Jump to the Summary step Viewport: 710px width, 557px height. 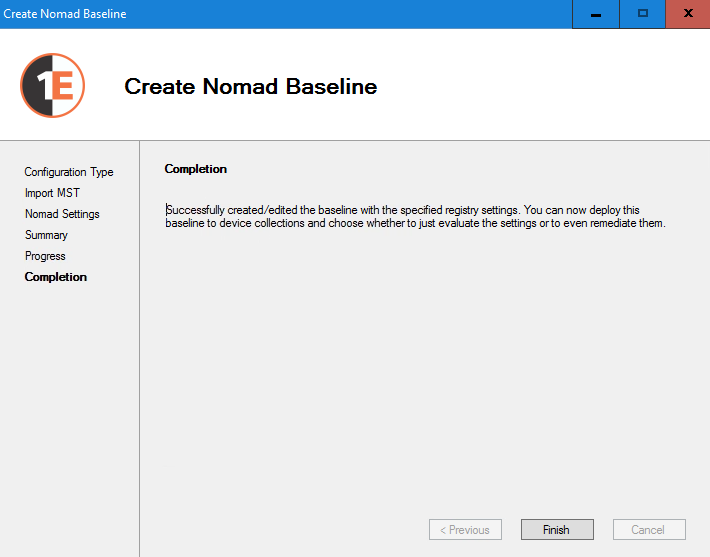(x=46, y=235)
